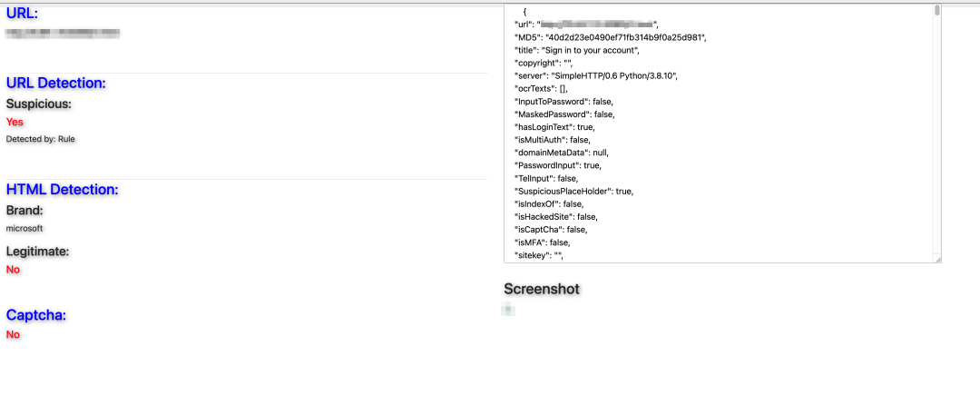
Task: Click the red Yes under Suspicious
Action: coord(15,122)
